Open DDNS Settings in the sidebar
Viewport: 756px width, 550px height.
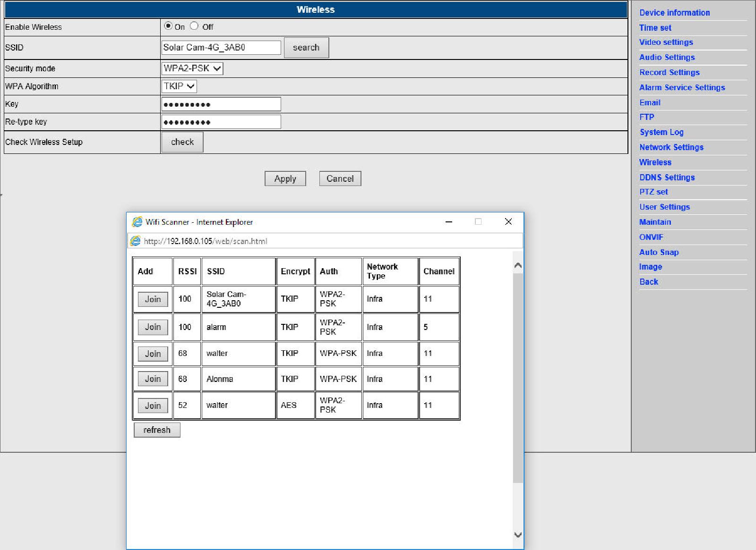click(x=667, y=178)
